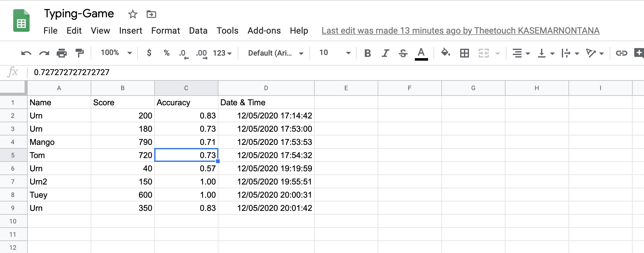
Task: Redo the last action
Action: (x=44, y=53)
